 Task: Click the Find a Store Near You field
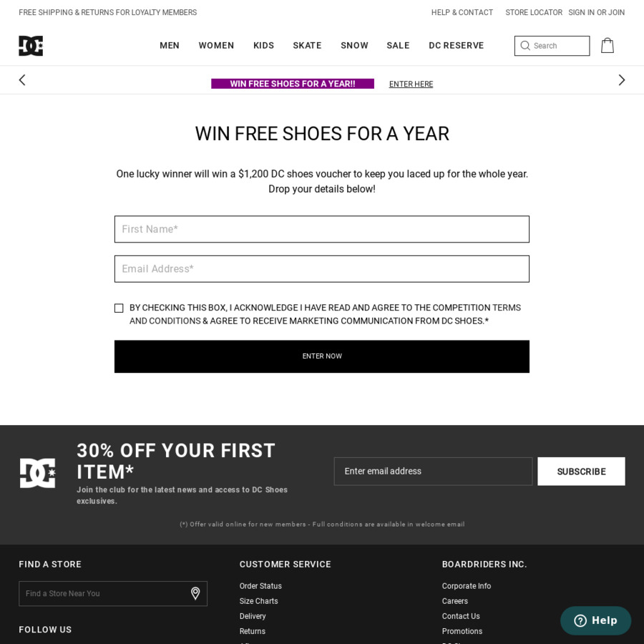[104, 593]
